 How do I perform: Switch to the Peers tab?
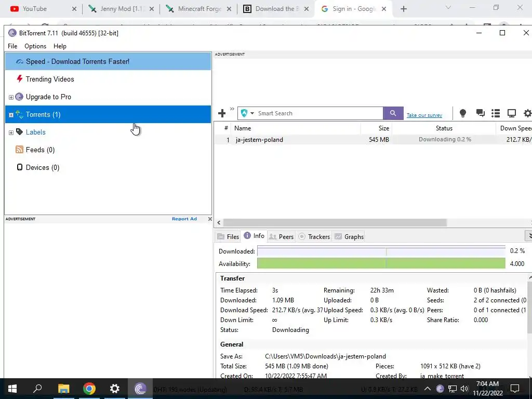pos(281,236)
